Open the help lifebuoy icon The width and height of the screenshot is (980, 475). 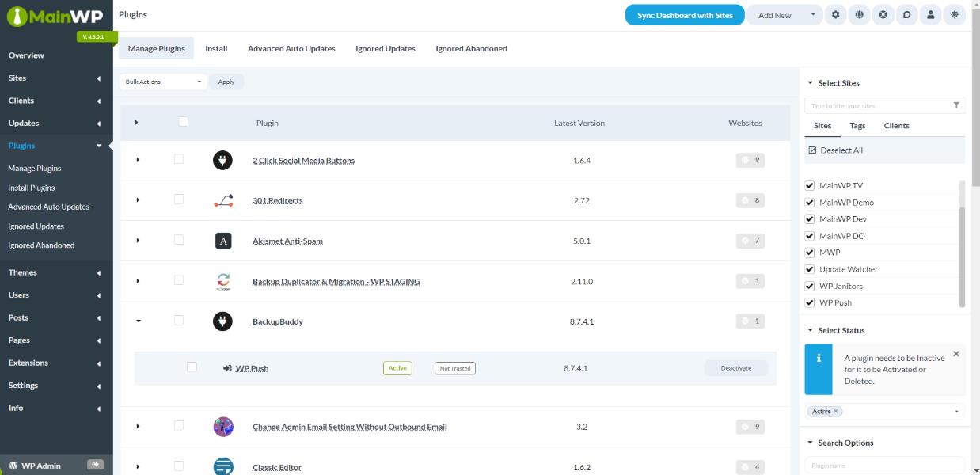point(883,15)
